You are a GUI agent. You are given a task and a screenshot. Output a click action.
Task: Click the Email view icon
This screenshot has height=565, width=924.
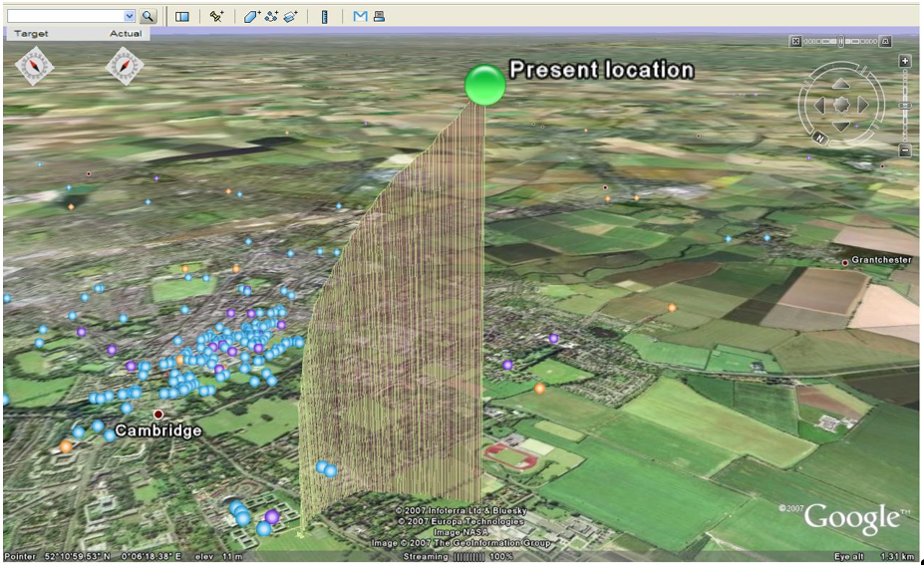point(360,16)
